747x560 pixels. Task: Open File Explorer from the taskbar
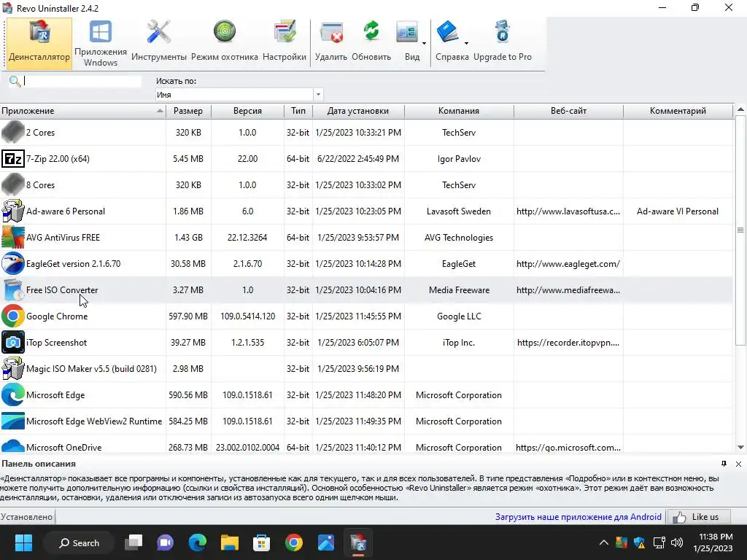click(x=230, y=542)
